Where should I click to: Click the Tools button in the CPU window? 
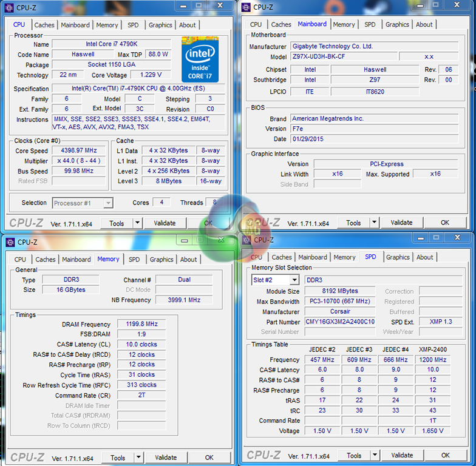pos(117,223)
